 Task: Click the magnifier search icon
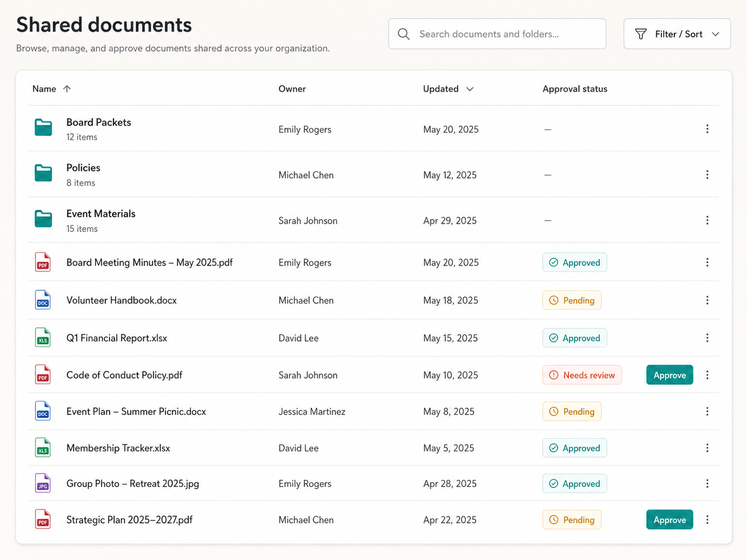coord(404,34)
